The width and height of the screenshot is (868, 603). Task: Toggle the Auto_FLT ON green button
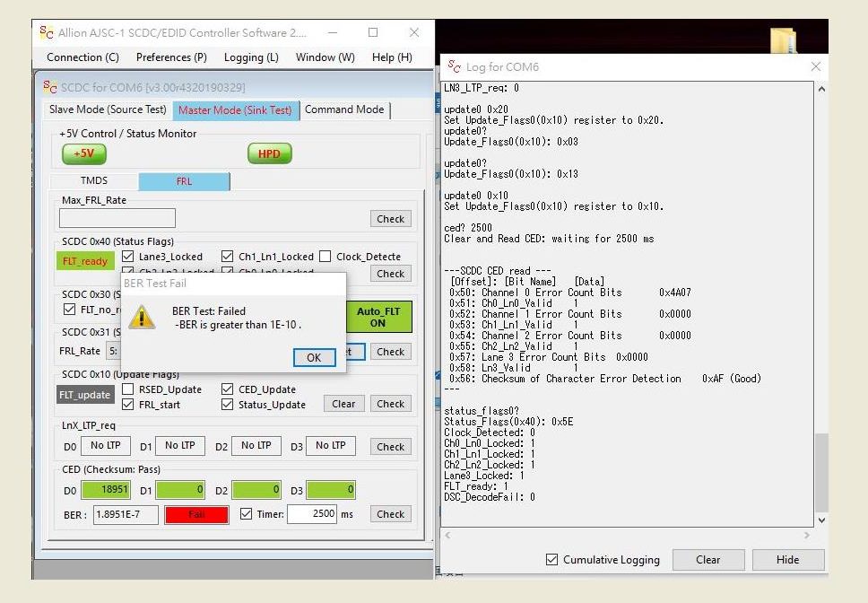click(378, 317)
